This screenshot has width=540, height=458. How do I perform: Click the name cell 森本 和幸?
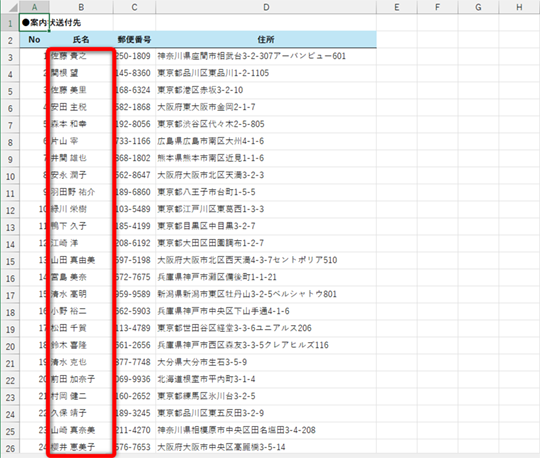(81, 124)
